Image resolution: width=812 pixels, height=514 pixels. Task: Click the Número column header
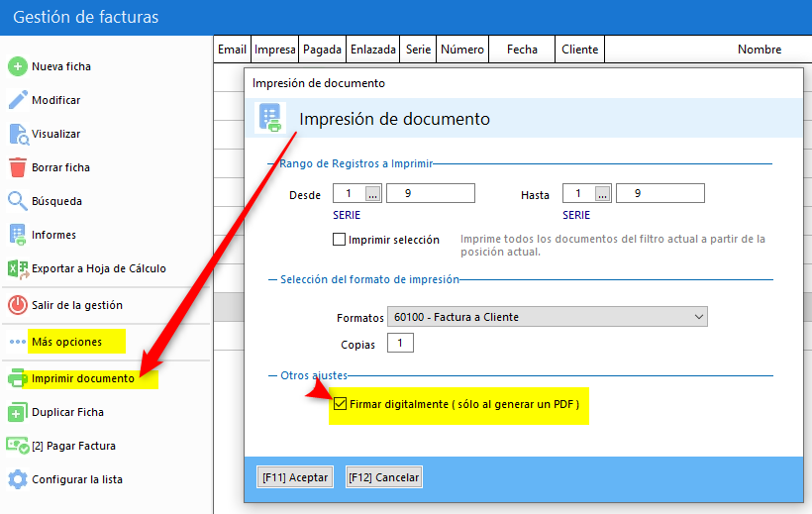click(x=462, y=50)
